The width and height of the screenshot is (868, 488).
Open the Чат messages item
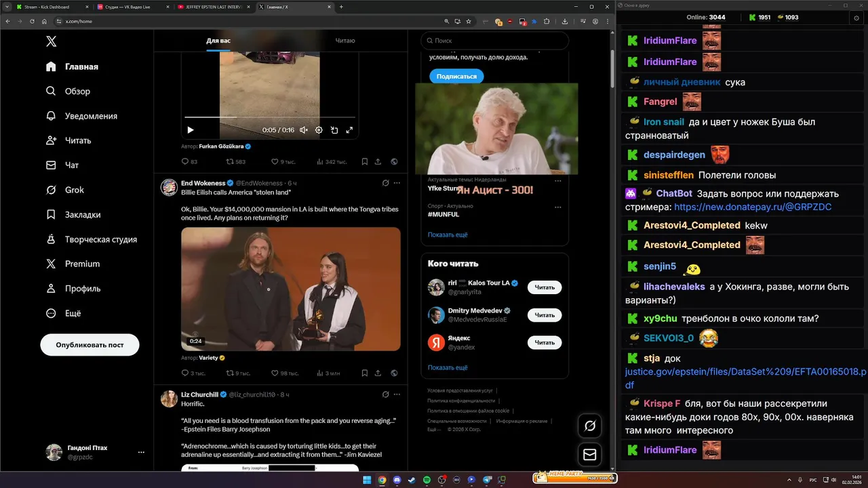click(x=62, y=165)
